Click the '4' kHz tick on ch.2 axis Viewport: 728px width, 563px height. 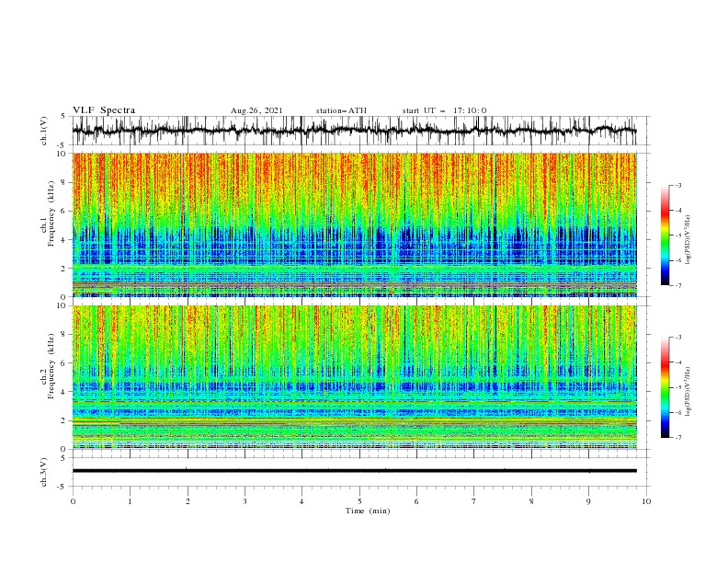[x=64, y=392]
